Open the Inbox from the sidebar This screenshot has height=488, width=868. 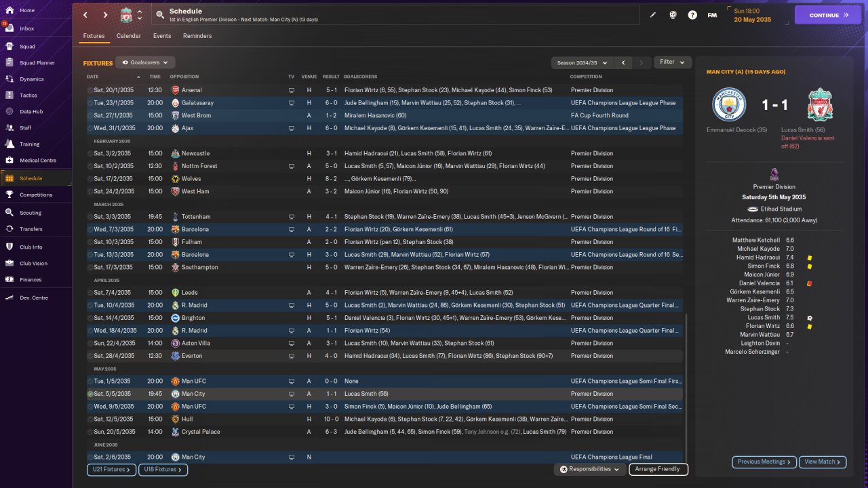27,28
